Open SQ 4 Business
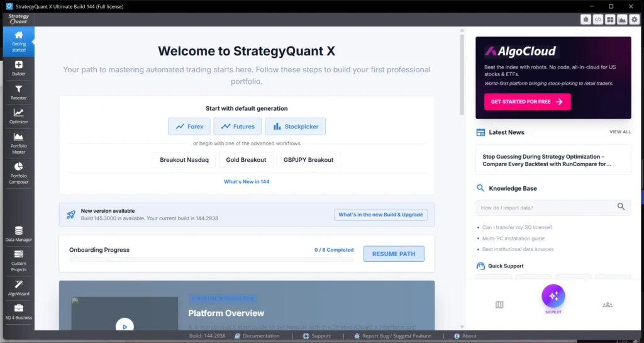The width and height of the screenshot is (644, 343). point(18,312)
